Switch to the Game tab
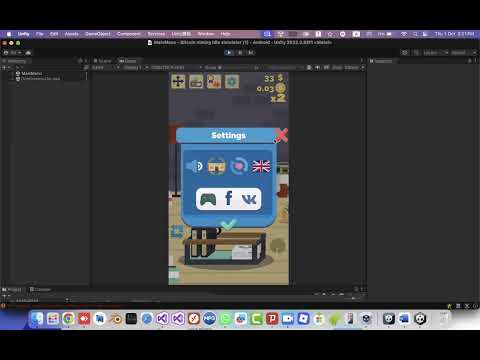480x360 pixels. coord(128,61)
